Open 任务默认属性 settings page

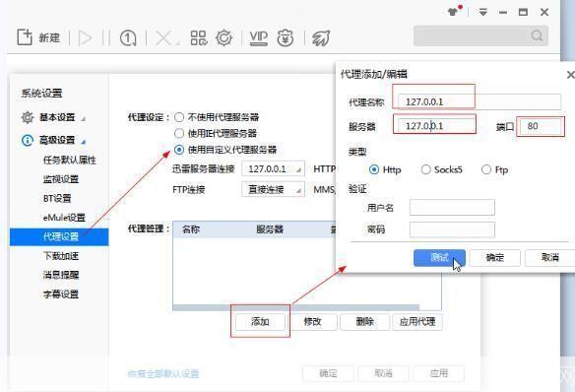click(x=70, y=160)
